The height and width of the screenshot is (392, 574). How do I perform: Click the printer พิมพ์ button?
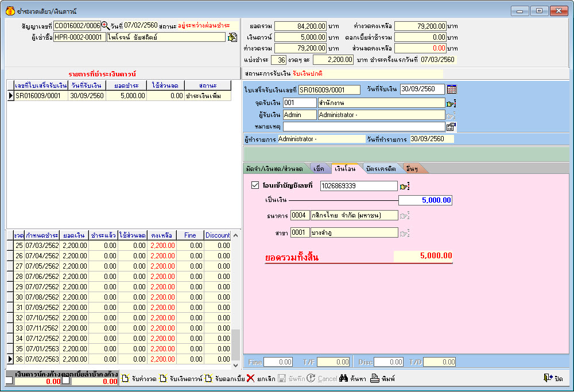[x=382, y=378]
